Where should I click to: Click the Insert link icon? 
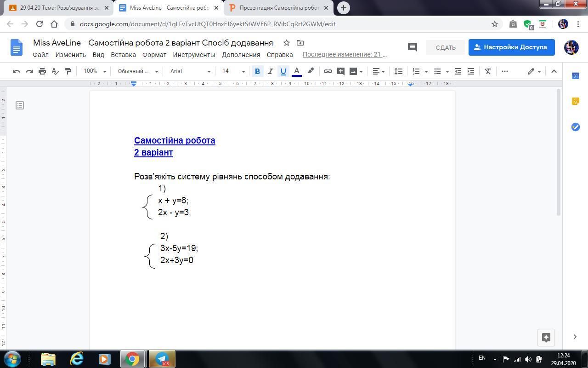[x=328, y=71]
